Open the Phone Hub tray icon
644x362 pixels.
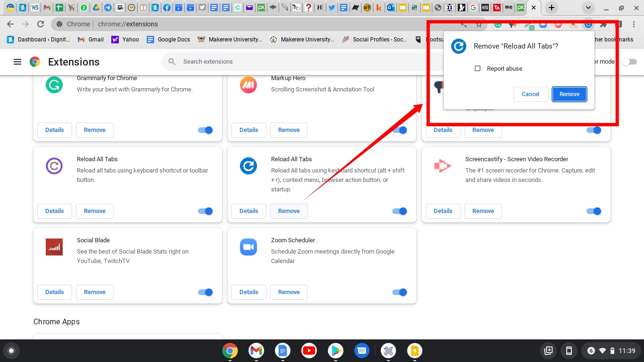coord(569,351)
